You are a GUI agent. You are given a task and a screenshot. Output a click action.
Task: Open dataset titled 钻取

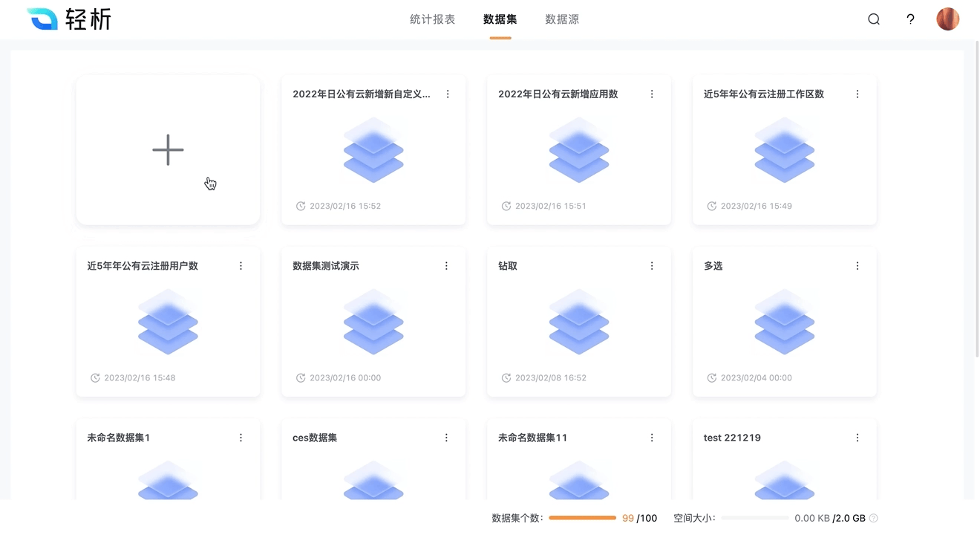(x=508, y=266)
